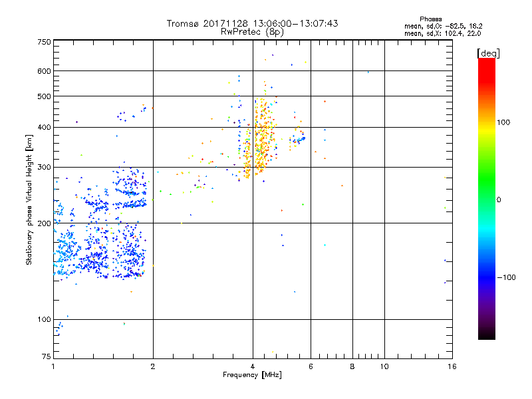This screenshot has width=532, height=399.
Task: Click the 'Phases' statistics heading
Action: click(x=430, y=19)
